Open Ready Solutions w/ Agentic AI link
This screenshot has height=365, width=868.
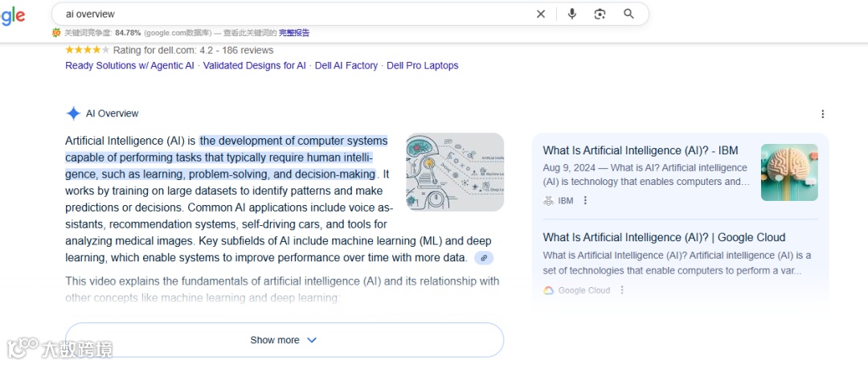pyautogui.click(x=129, y=65)
